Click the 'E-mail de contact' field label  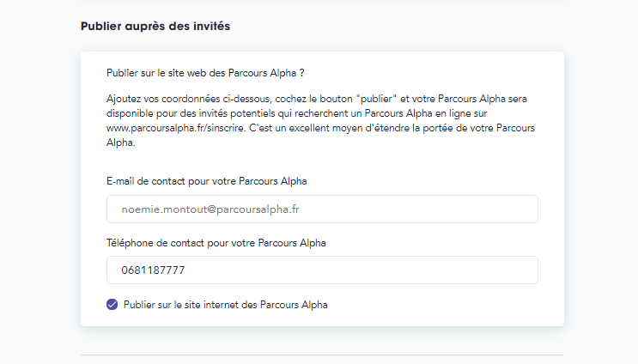207,181
